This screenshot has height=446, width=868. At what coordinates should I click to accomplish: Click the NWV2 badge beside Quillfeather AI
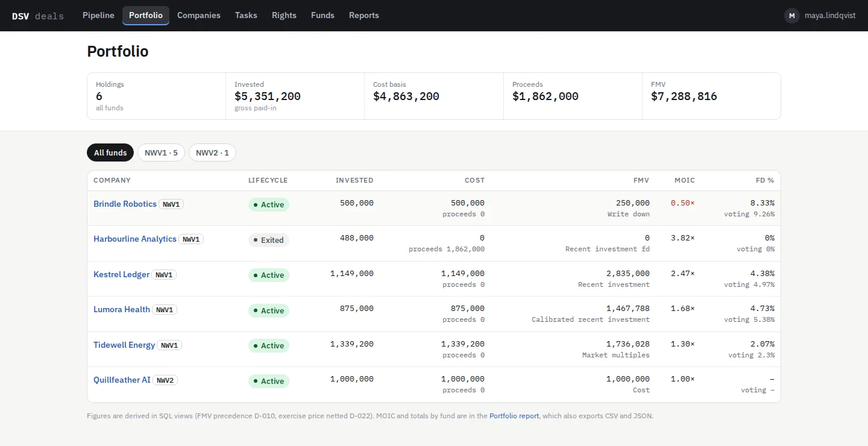165,380
